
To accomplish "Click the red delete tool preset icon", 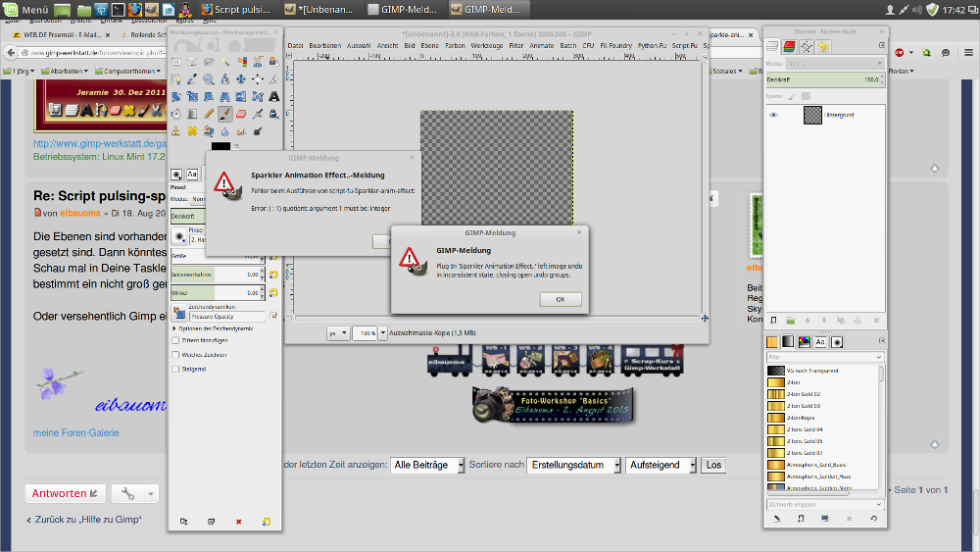I will click(x=238, y=522).
